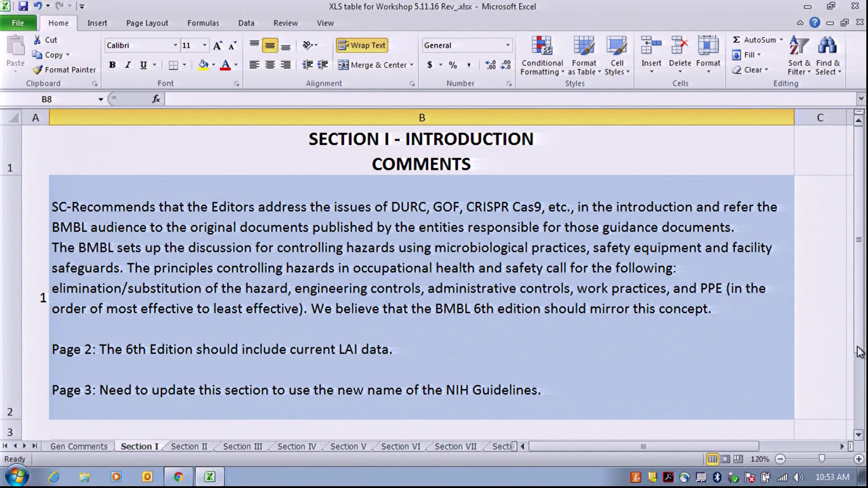Toggle Middle Align vertical alignment
868x488 pixels.
click(x=270, y=45)
